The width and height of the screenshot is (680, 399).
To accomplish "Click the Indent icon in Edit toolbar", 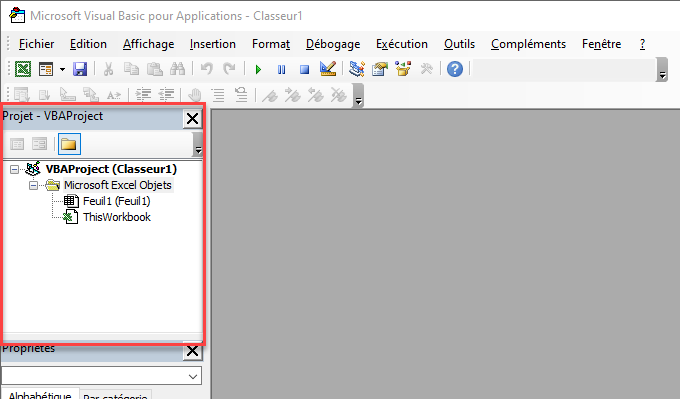I will coord(143,95).
